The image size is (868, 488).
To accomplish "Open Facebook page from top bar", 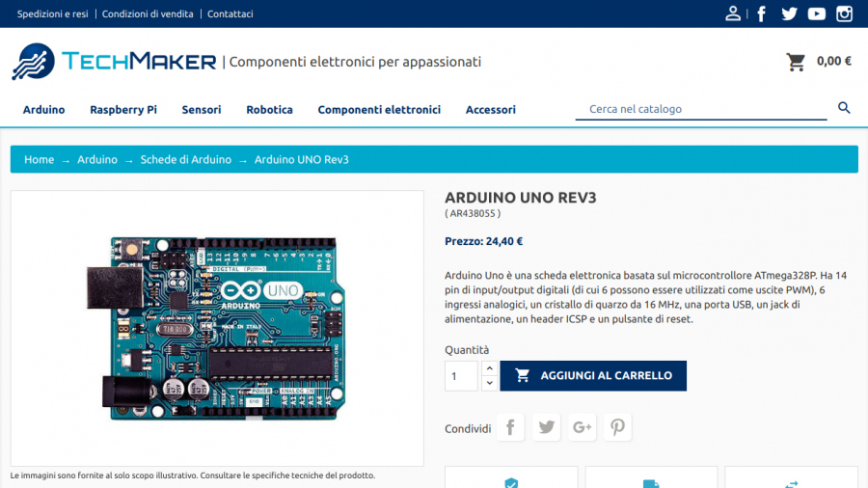I will click(762, 14).
